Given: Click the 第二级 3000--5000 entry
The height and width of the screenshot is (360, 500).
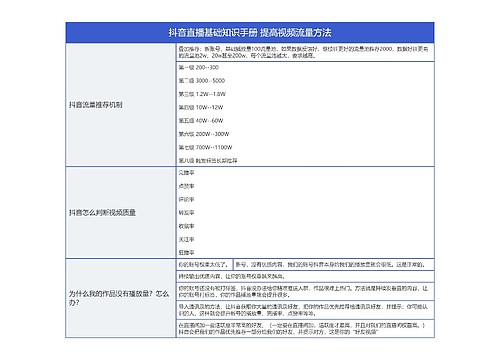Looking at the screenshot, I should coord(202,81).
